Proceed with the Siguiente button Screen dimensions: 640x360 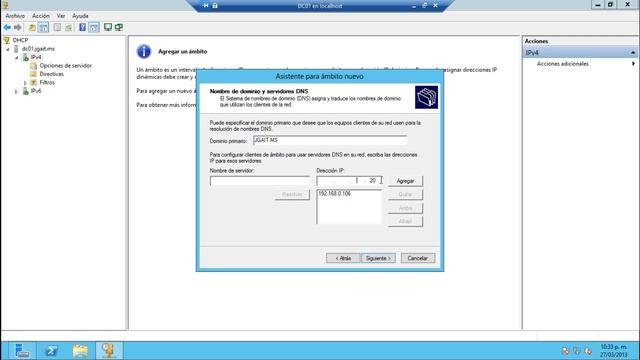point(378,258)
